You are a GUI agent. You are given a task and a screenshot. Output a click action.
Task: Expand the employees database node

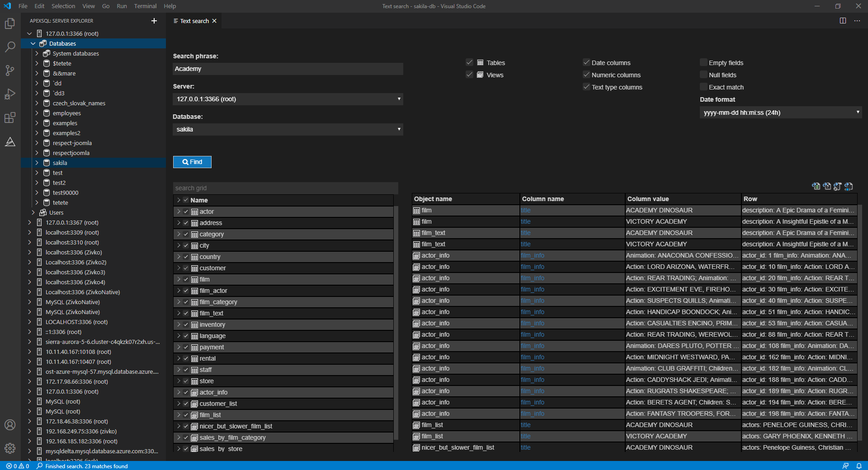37,113
